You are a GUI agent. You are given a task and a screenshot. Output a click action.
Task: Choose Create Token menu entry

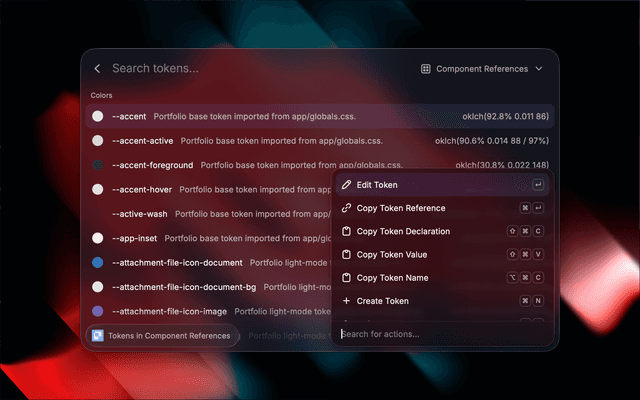pos(442,301)
